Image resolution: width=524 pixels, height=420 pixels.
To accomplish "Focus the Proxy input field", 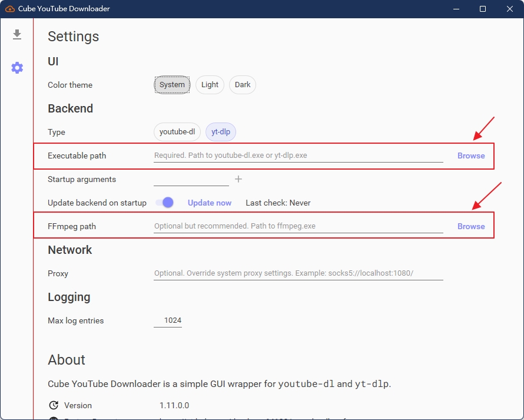I will point(299,273).
